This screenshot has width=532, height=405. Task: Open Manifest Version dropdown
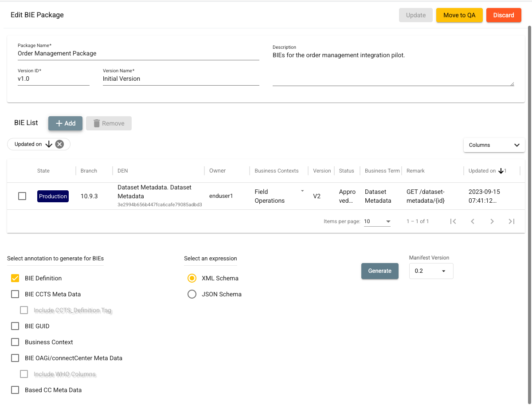pos(431,271)
